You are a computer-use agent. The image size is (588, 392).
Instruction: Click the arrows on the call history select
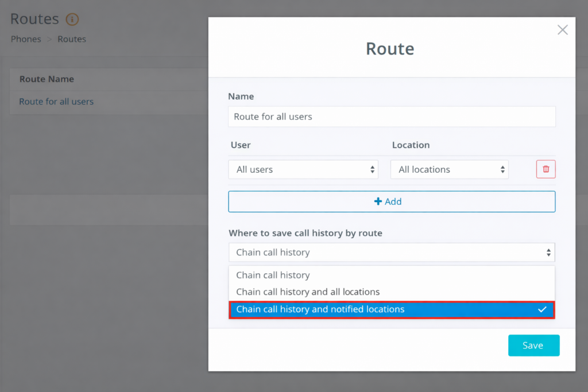548,253
